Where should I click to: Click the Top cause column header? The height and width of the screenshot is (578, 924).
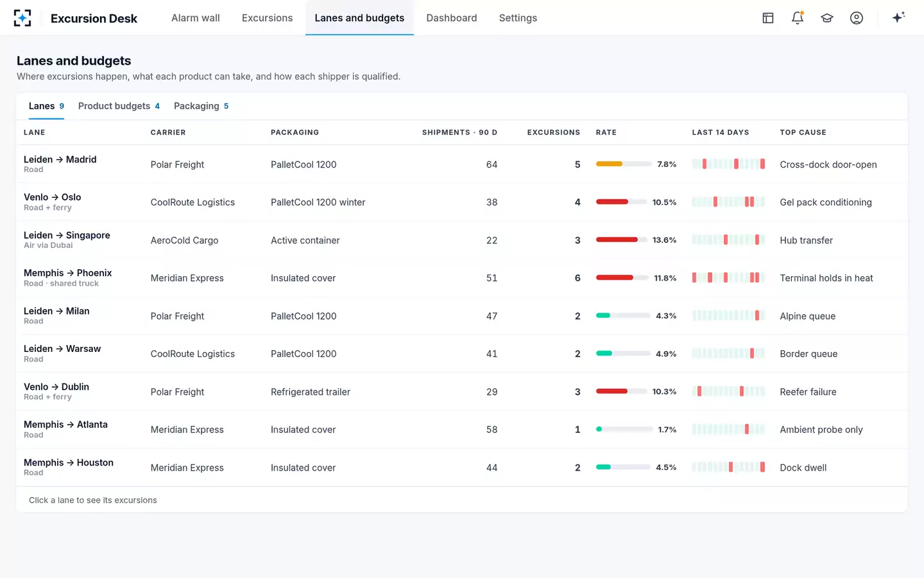coord(803,132)
